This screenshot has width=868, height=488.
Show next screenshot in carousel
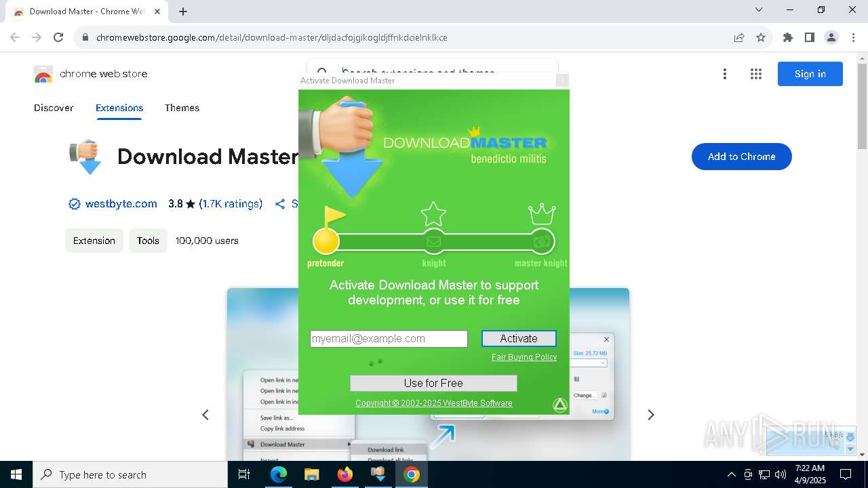point(651,415)
